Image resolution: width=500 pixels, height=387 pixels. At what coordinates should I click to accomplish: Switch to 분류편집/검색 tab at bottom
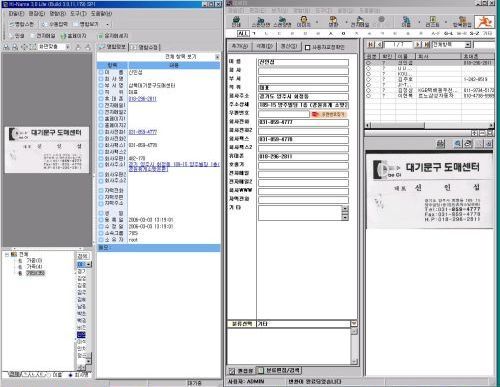point(279,370)
